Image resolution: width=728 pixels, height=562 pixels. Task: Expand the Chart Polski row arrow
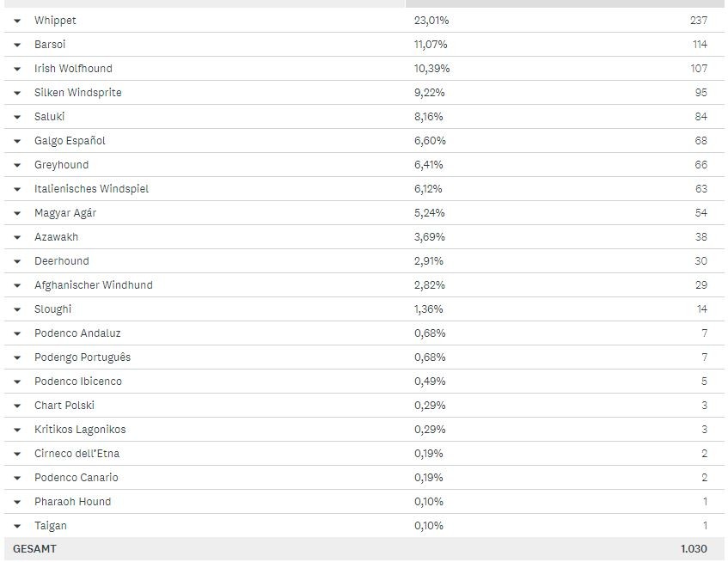pyautogui.click(x=17, y=406)
